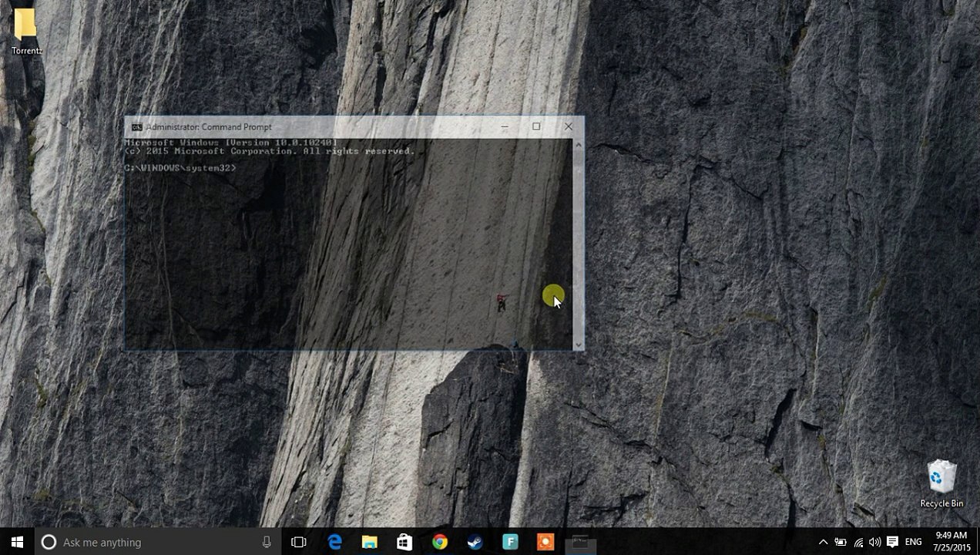Click the Command Prompt scrollbar up arrow
This screenshot has width=980, height=555.
[x=578, y=144]
